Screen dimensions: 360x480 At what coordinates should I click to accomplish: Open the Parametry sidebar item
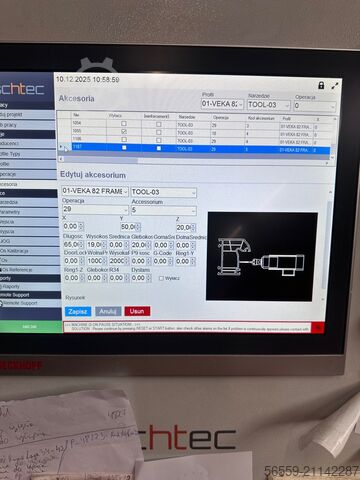click(28, 212)
